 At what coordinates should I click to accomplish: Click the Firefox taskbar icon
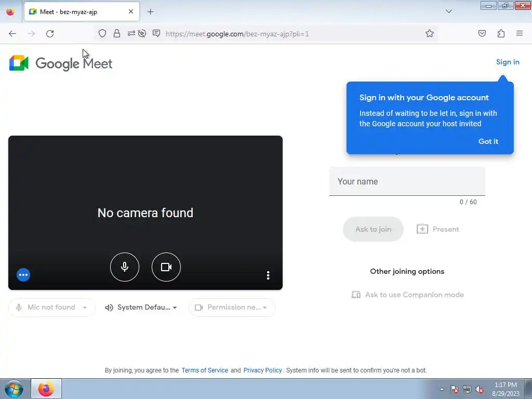click(46, 389)
